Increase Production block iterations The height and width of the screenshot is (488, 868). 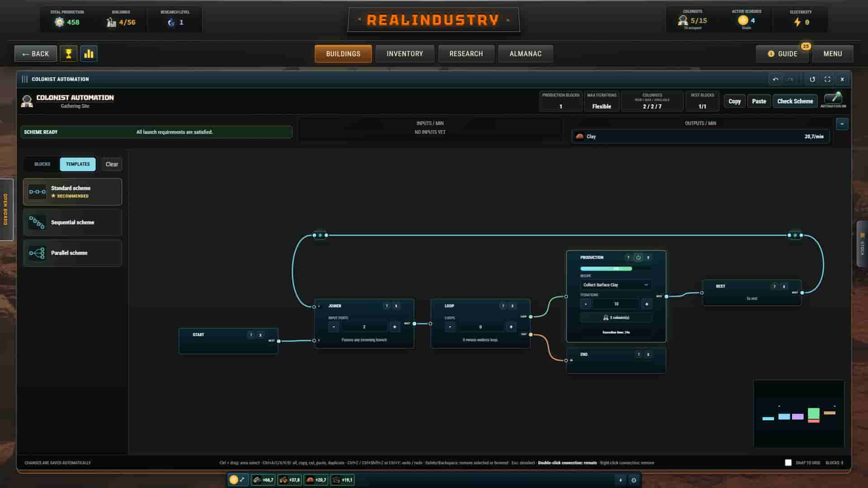[x=646, y=304]
